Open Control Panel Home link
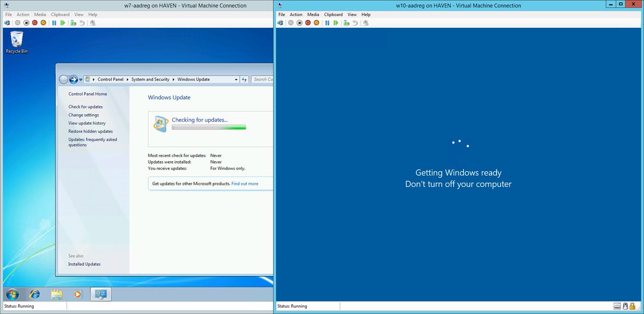 pyautogui.click(x=87, y=94)
